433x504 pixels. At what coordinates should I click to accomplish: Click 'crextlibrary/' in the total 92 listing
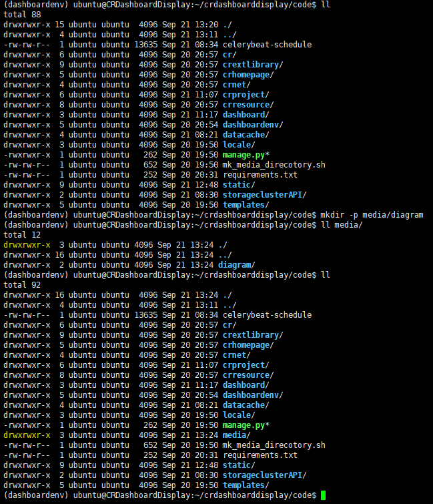tap(253, 335)
